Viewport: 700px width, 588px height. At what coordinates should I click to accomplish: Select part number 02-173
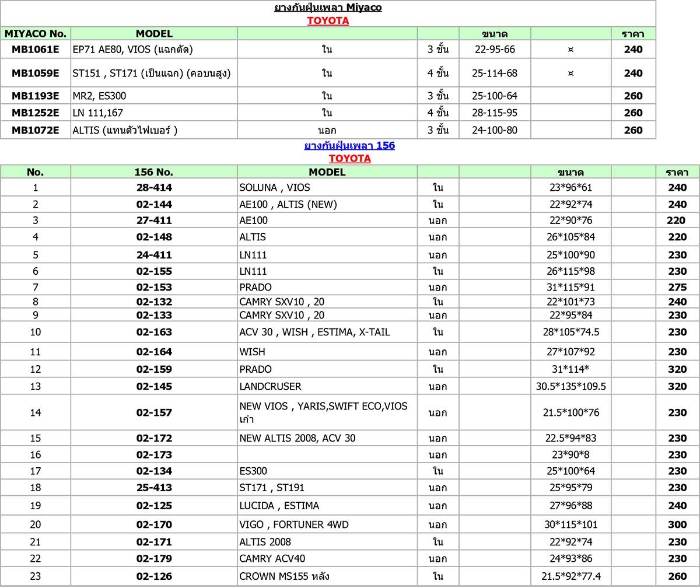(154, 454)
